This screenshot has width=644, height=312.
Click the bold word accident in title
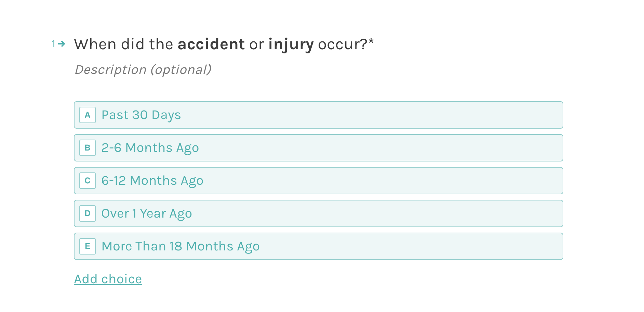[211, 44]
